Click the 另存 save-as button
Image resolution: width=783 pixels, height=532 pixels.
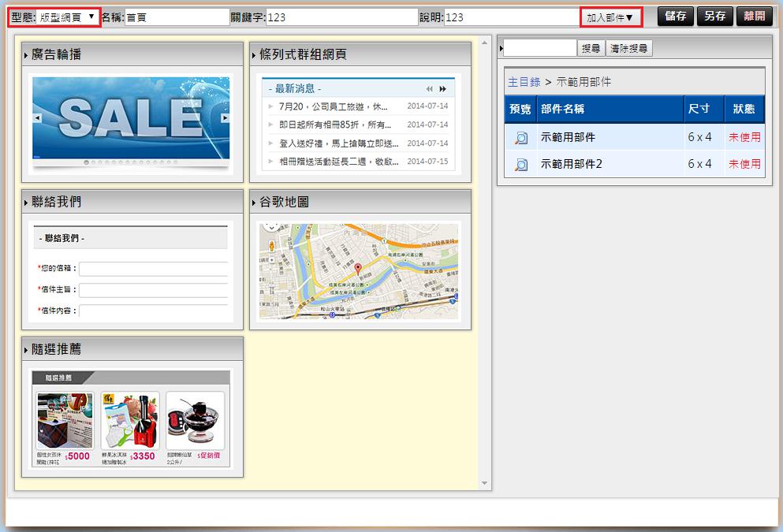pos(714,17)
